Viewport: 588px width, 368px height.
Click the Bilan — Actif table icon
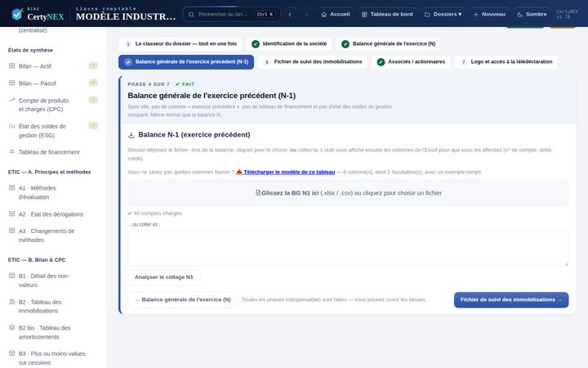pos(12,65)
